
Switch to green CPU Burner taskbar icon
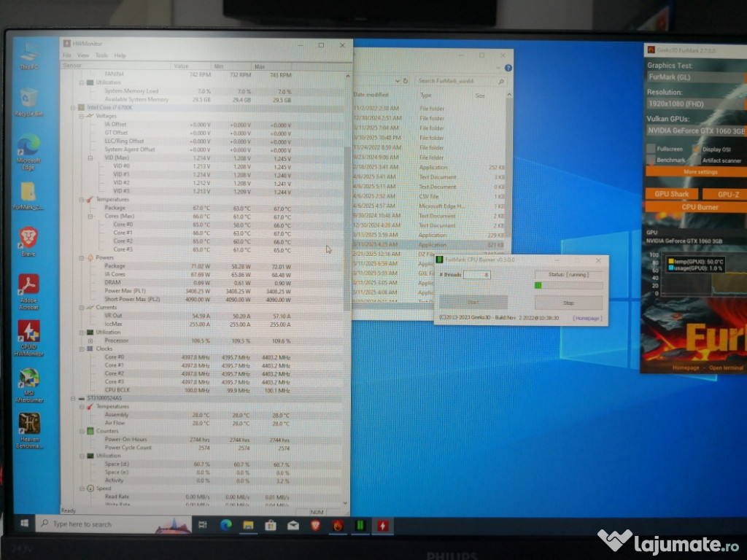pos(360,526)
